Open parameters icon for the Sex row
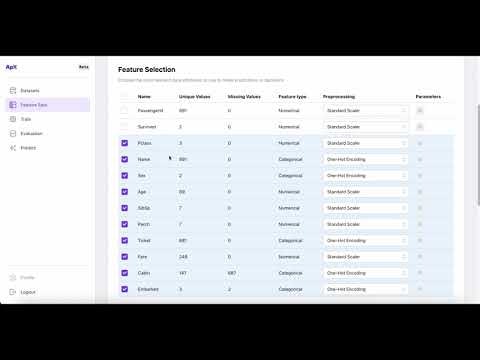 [x=420, y=176]
